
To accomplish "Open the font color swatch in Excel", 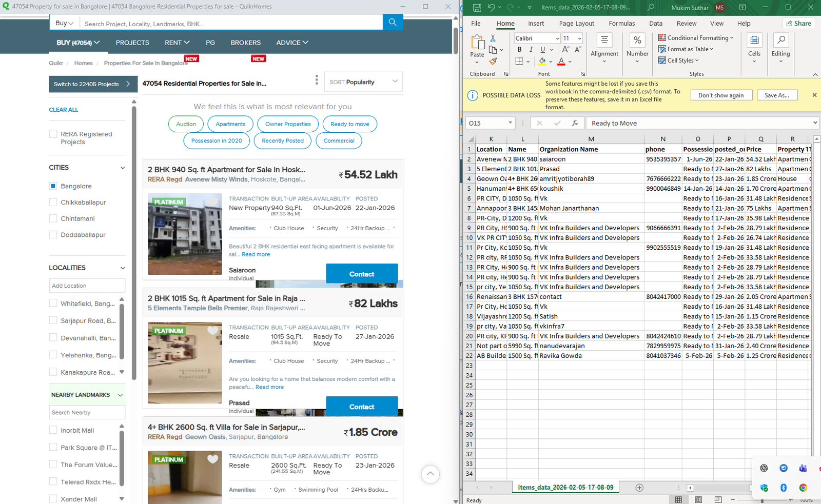I will 561,62.
